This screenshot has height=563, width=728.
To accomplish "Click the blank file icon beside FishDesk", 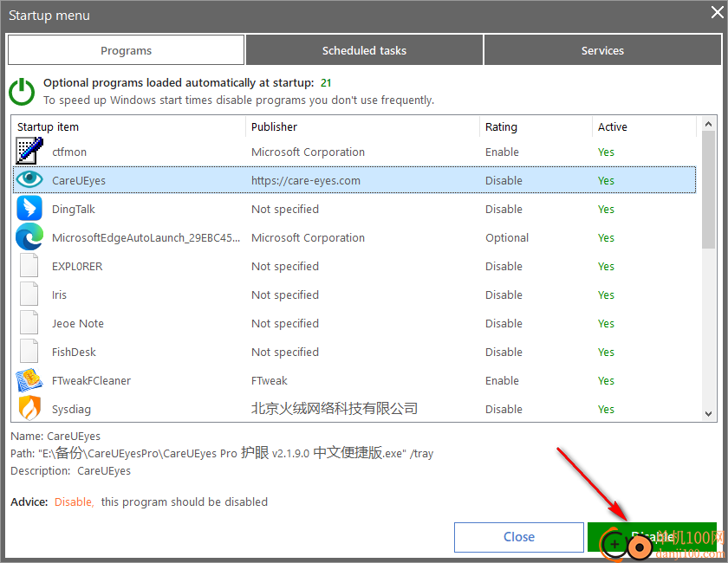I will tap(29, 352).
